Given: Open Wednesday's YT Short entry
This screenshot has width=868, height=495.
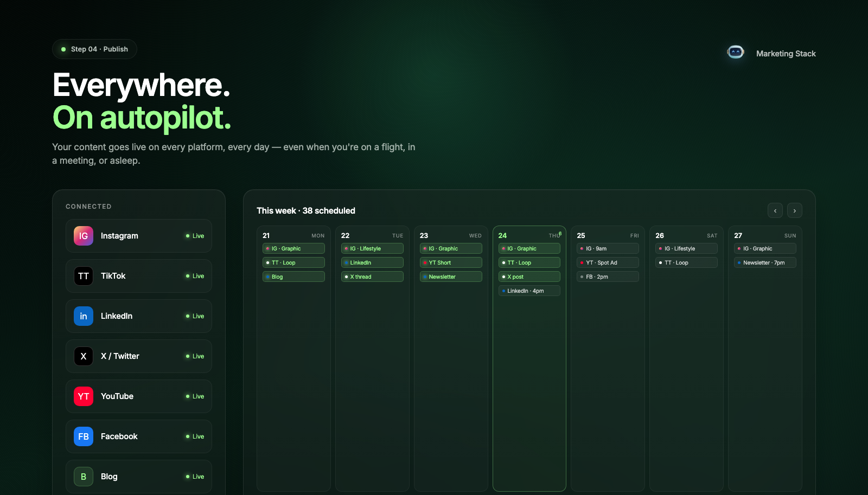Looking at the screenshot, I should point(451,262).
